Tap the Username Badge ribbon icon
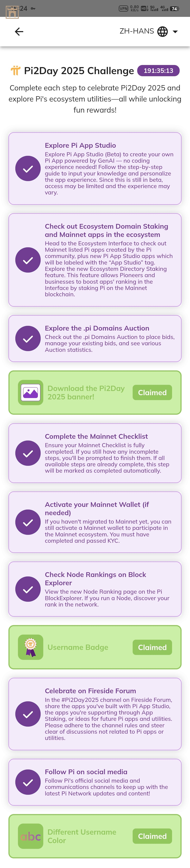The width and height of the screenshot is (190, 868). click(x=30, y=647)
